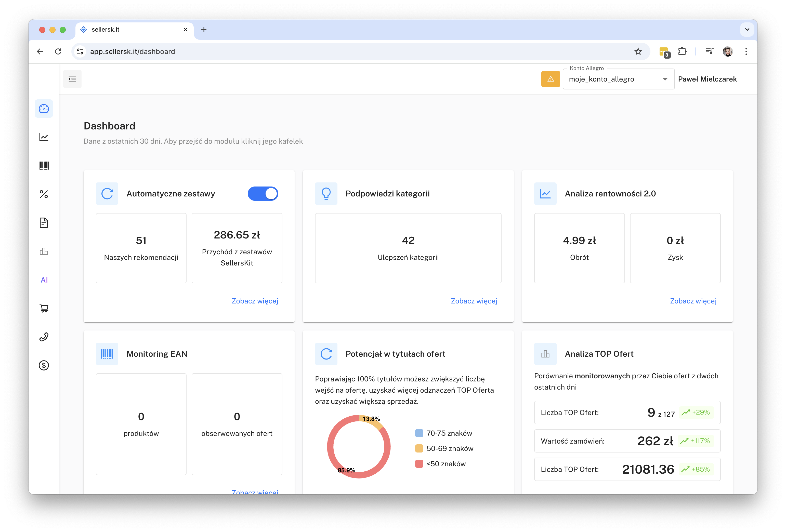Click Zobacz więcej under Podpowiedzi kategorii
Image resolution: width=786 pixels, height=532 pixels.
[x=474, y=301]
